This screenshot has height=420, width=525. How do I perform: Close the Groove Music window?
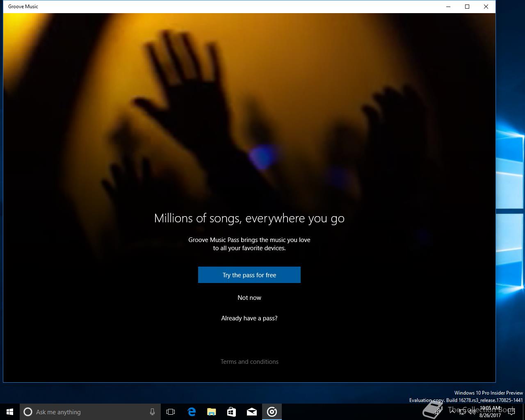486,7
